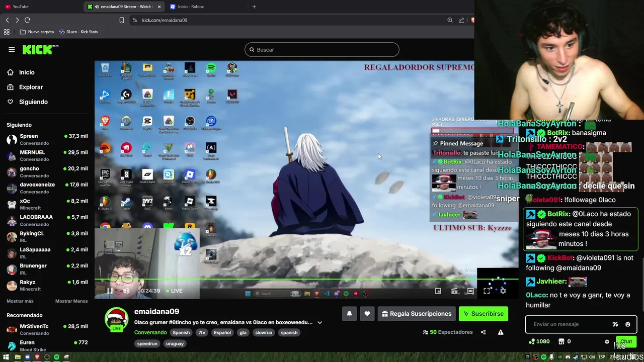Expand the stream title chevron
The width and height of the screenshot is (644, 362).
(319, 323)
